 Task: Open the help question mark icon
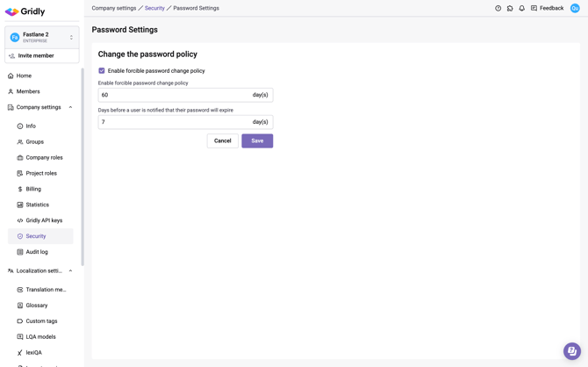click(498, 9)
